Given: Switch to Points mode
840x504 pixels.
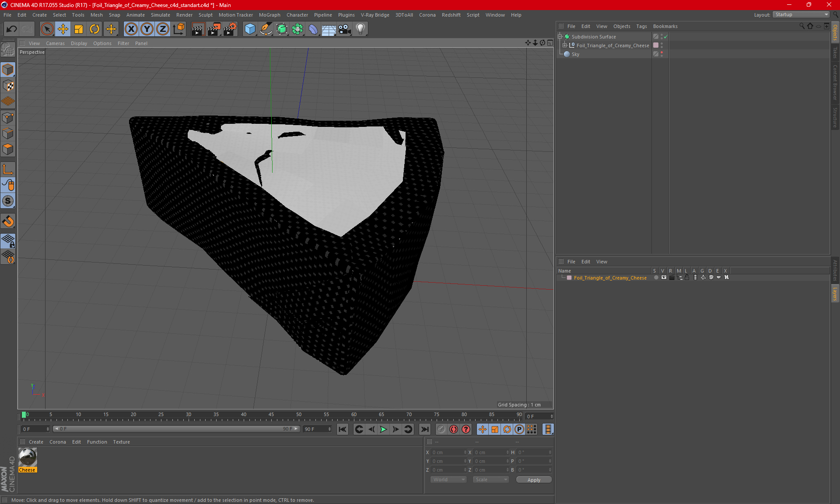Looking at the screenshot, I should tap(8, 117).
